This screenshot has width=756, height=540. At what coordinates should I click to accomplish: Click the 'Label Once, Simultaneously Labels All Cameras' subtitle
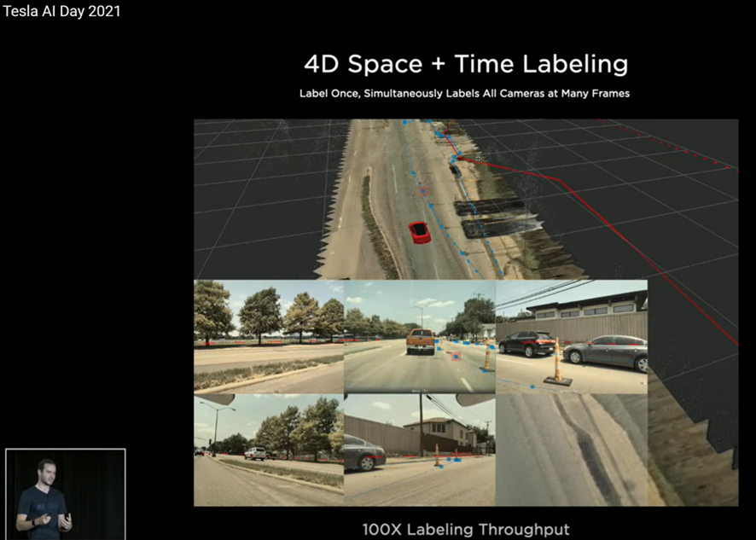(x=464, y=94)
